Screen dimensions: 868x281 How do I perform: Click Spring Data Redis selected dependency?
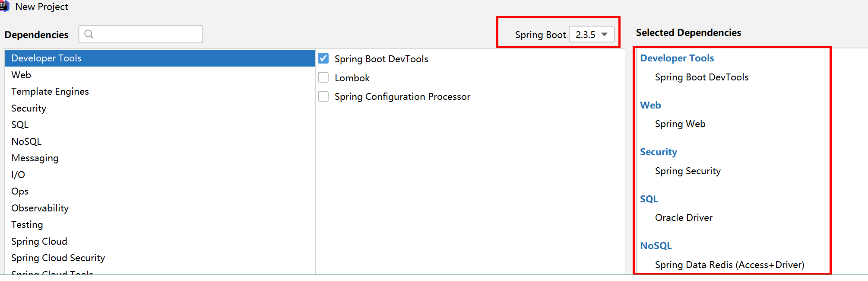729,265
